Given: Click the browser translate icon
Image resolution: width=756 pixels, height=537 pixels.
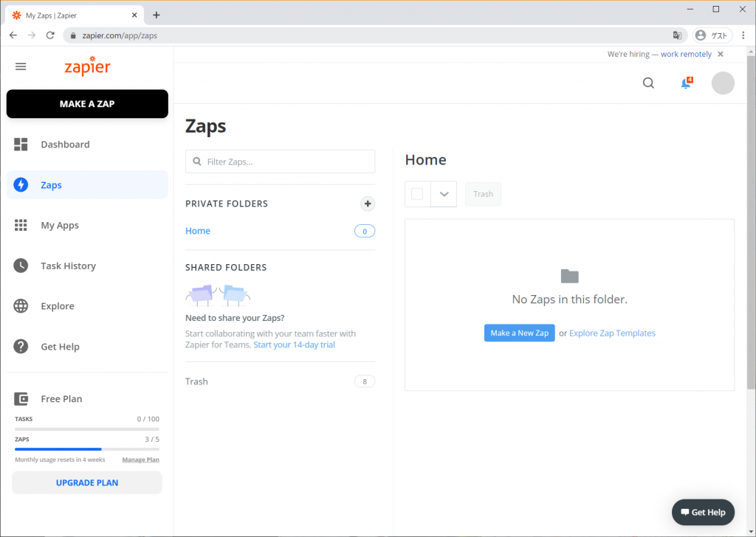Looking at the screenshot, I should pos(677,35).
